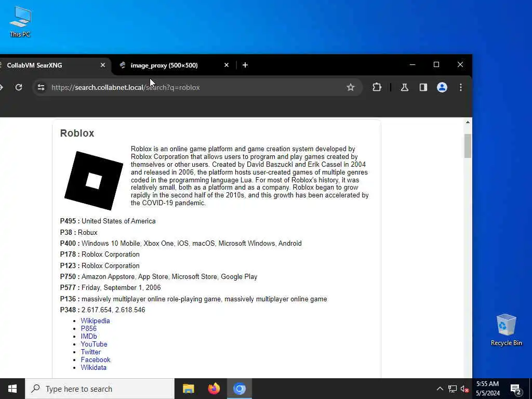The width and height of the screenshot is (532, 399).
Task: Minimize the Chrome window
Action: coord(413,64)
